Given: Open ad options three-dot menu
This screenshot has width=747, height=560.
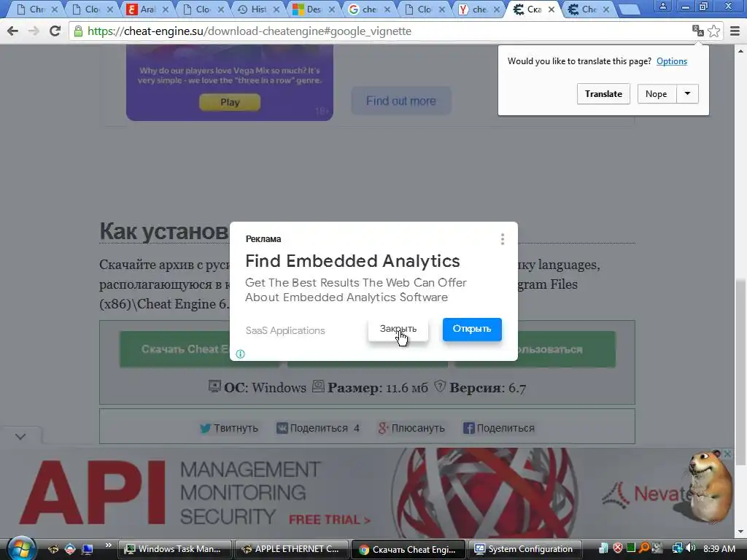Looking at the screenshot, I should [503, 239].
